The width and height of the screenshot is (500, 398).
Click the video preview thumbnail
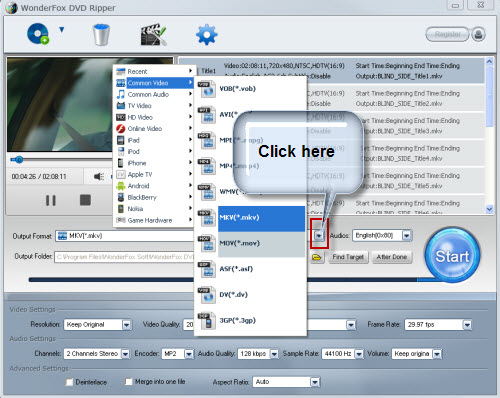pyautogui.click(x=60, y=104)
